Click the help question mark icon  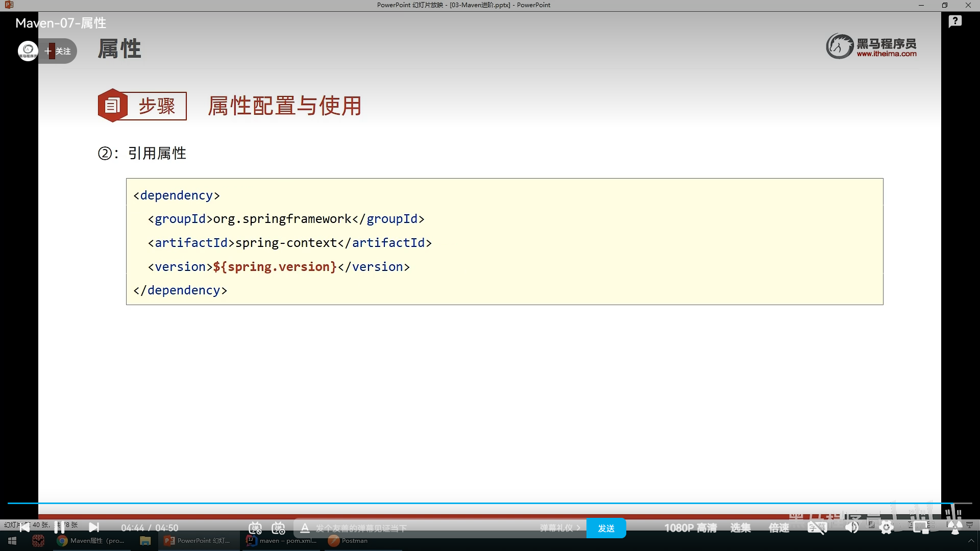[955, 21]
